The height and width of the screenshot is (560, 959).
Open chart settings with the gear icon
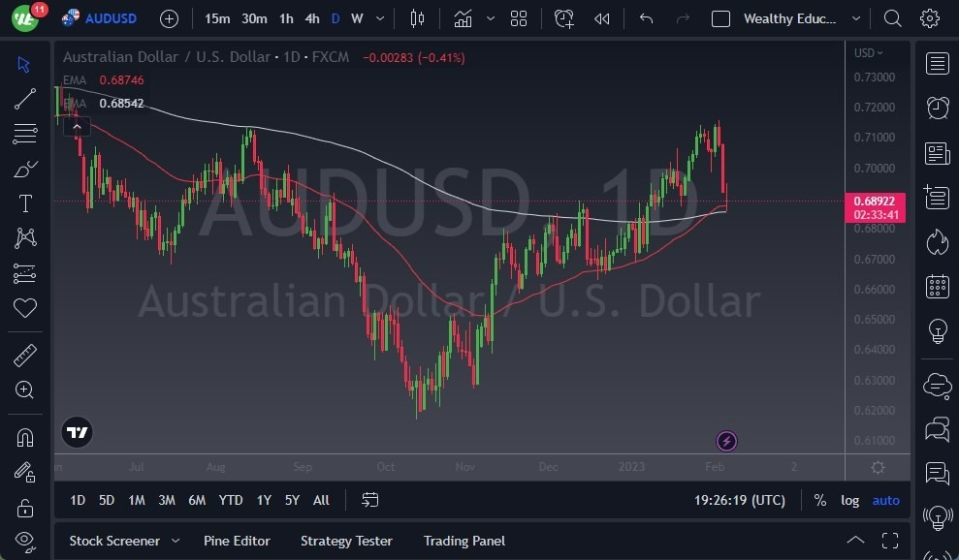[x=929, y=18]
